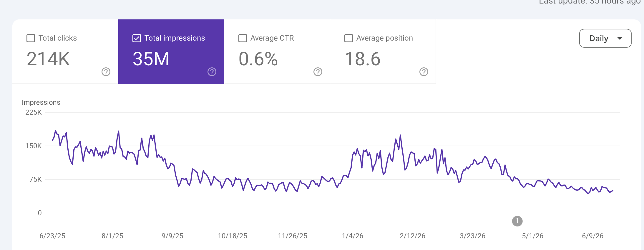Click the 3/23/26 date label
This screenshot has height=250, width=644.
pyautogui.click(x=473, y=236)
